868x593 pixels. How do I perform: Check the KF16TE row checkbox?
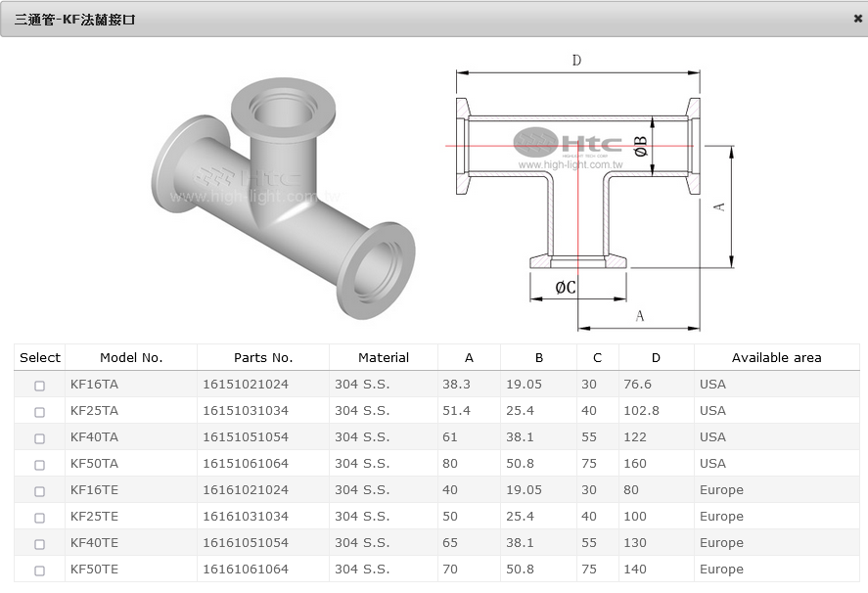tap(40, 491)
